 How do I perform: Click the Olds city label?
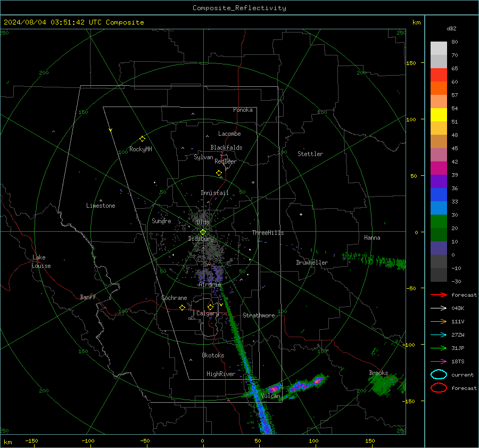(203, 222)
